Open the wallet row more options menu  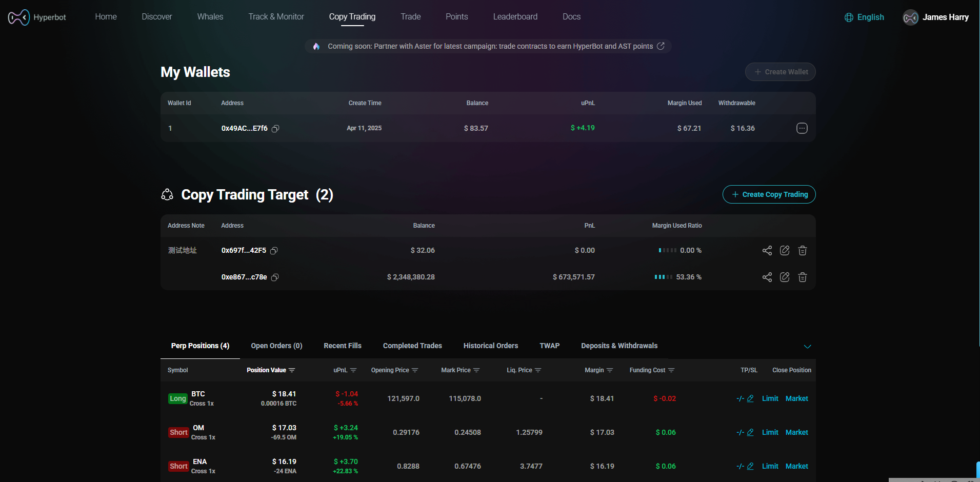pyautogui.click(x=802, y=128)
